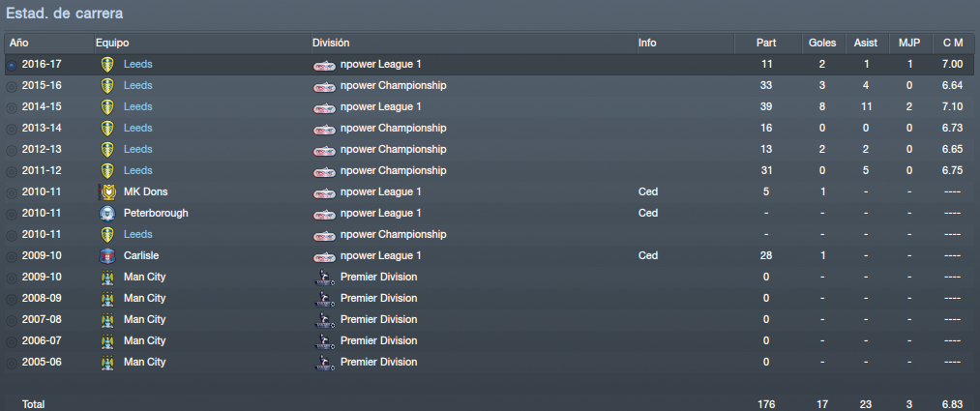Click the Asist column header
980x411 pixels.
(865, 44)
